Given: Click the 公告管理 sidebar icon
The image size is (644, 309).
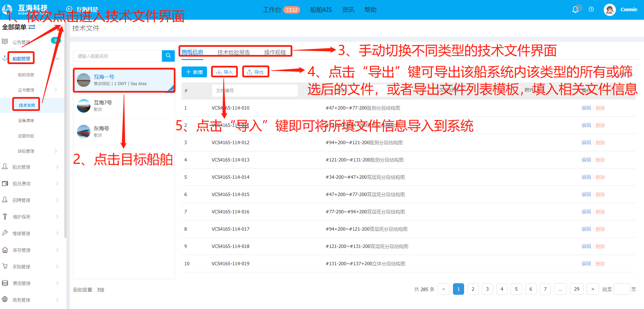Looking at the screenshot, I should [5, 42].
